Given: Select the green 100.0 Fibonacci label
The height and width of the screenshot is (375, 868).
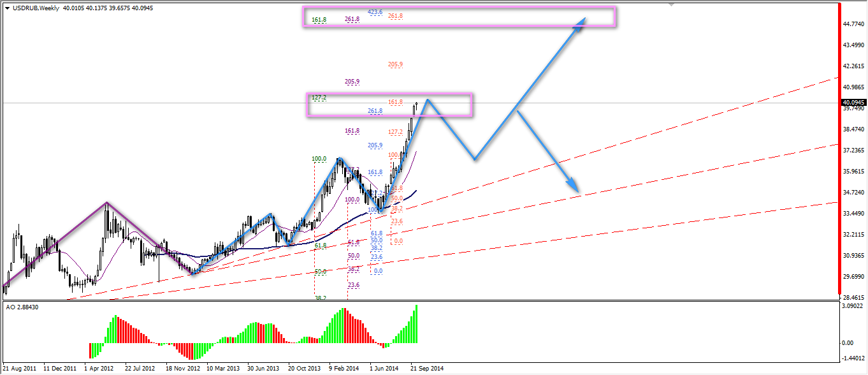Looking at the screenshot, I should coord(319,159).
